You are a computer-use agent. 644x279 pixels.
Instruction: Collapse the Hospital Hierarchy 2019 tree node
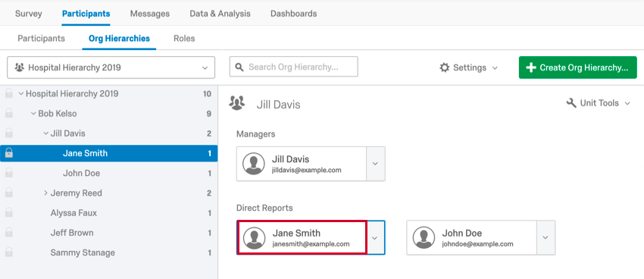(21, 94)
